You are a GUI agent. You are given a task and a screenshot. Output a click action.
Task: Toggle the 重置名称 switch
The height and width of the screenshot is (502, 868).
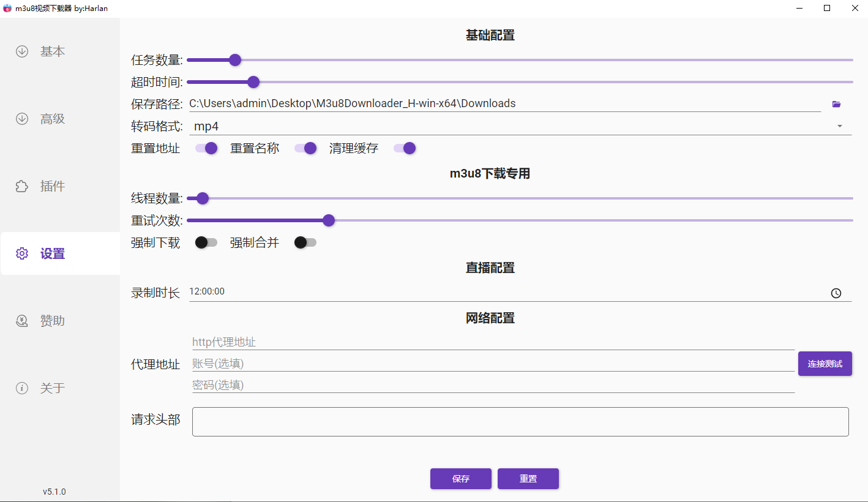[305, 148]
